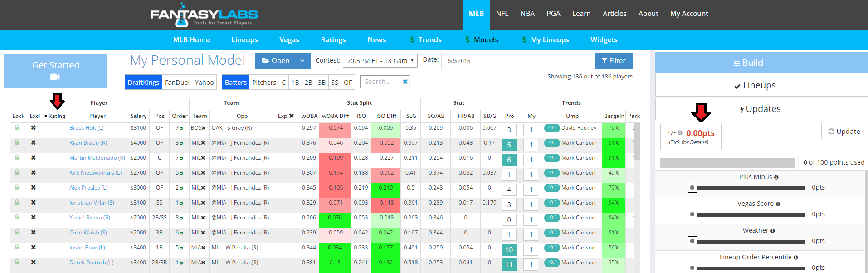Viewport: 868px width, 273px height.
Task: Click the Weather slider handle
Action: [692, 241]
